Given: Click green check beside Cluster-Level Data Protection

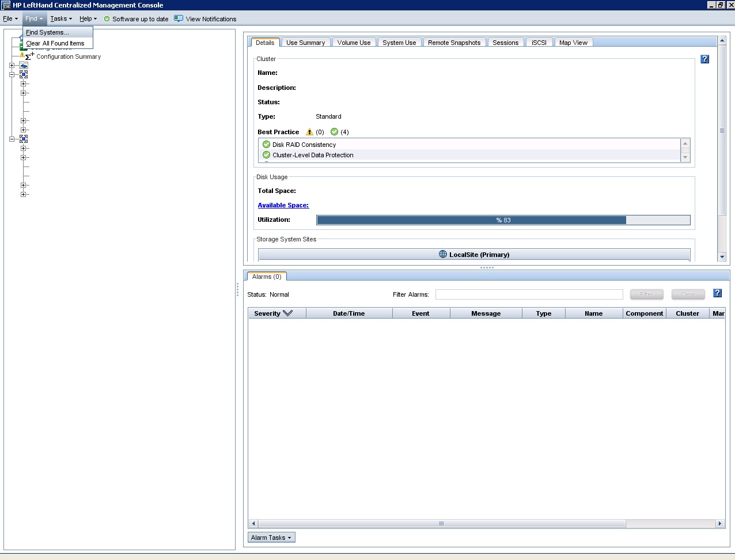Looking at the screenshot, I should pyautogui.click(x=266, y=155).
